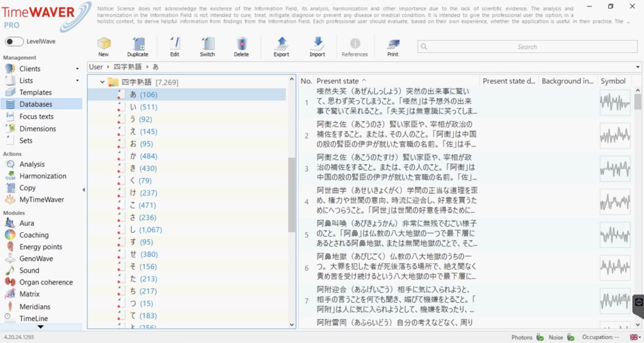Open Focus texts in the sidebar
The height and width of the screenshot is (343, 644).
coord(36,116)
